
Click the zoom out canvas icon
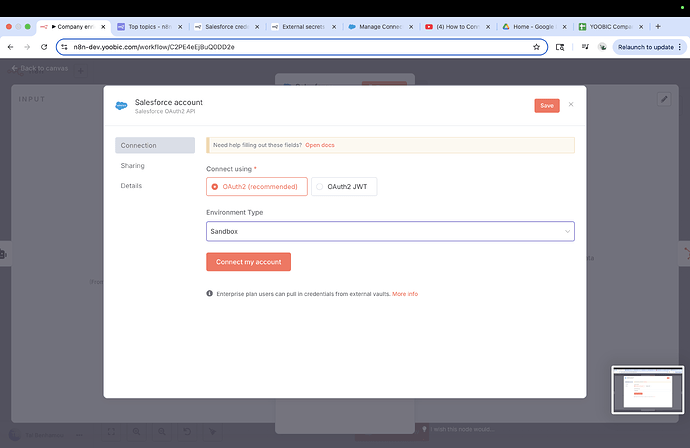coord(162,432)
